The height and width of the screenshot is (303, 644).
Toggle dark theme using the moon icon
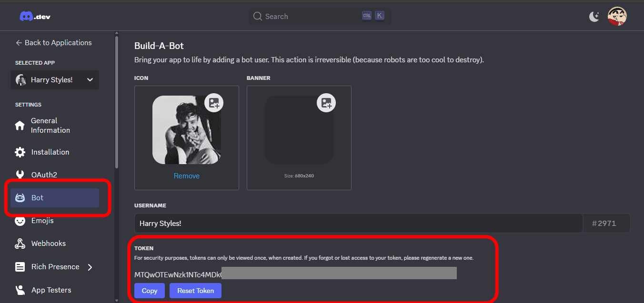point(594,16)
